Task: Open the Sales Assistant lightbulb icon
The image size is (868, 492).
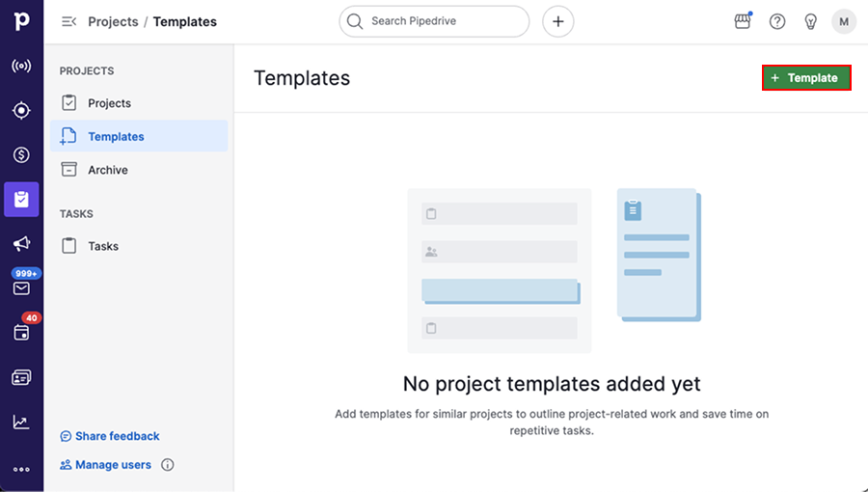Action: click(x=810, y=21)
